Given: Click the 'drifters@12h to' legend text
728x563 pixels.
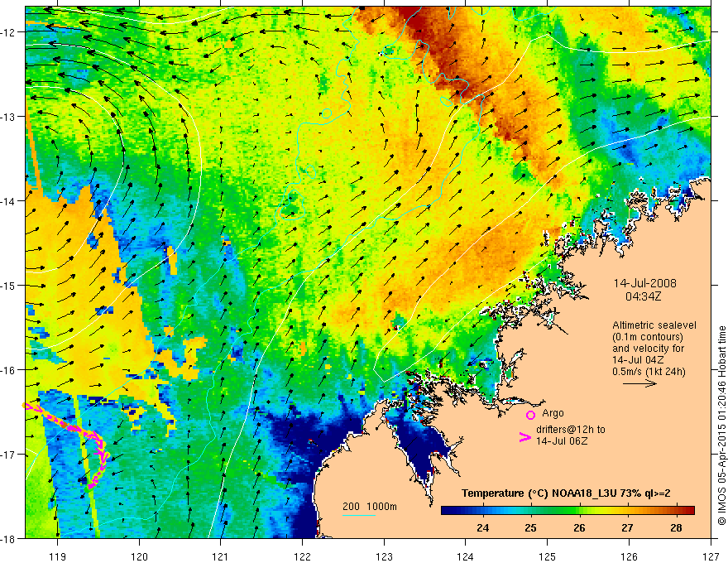Looking at the screenshot, I should pyautogui.click(x=571, y=430).
